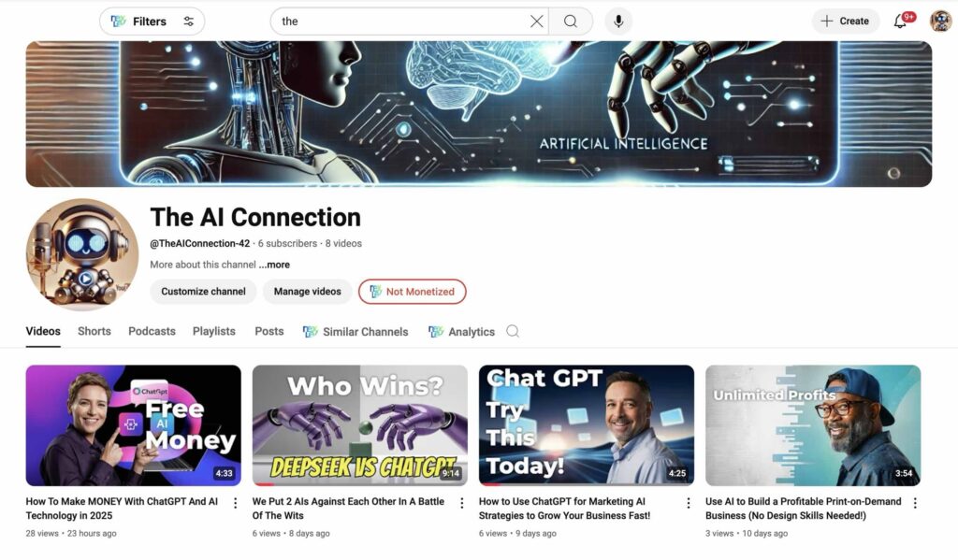Click the 4:33 duration badge
This screenshot has width=958, height=560.
[224, 473]
